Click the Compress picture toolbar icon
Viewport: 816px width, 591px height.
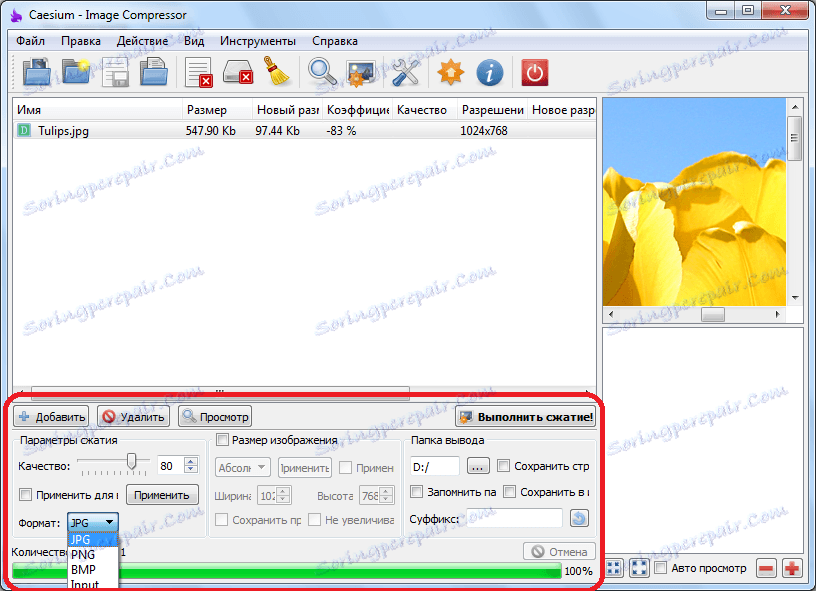(361, 73)
